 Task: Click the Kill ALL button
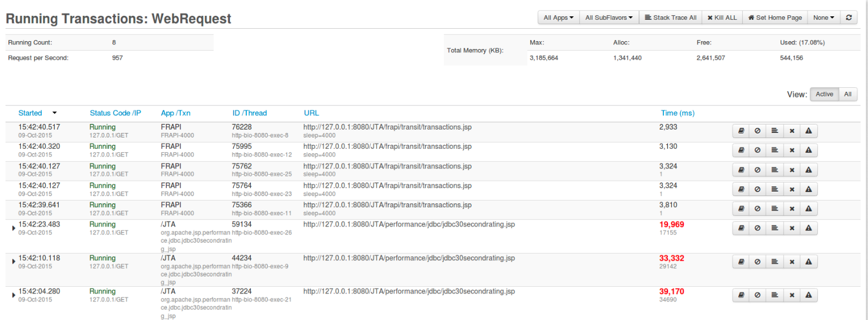[x=722, y=17]
